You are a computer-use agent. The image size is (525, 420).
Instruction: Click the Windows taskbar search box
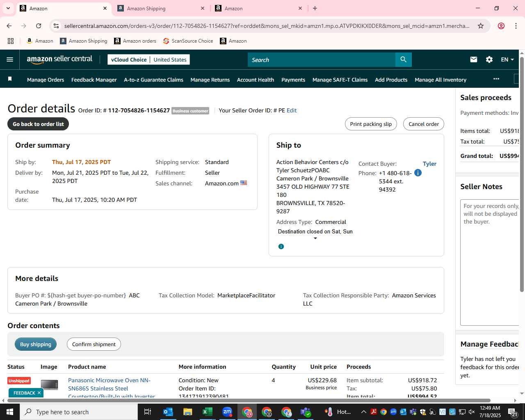tap(79, 412)
